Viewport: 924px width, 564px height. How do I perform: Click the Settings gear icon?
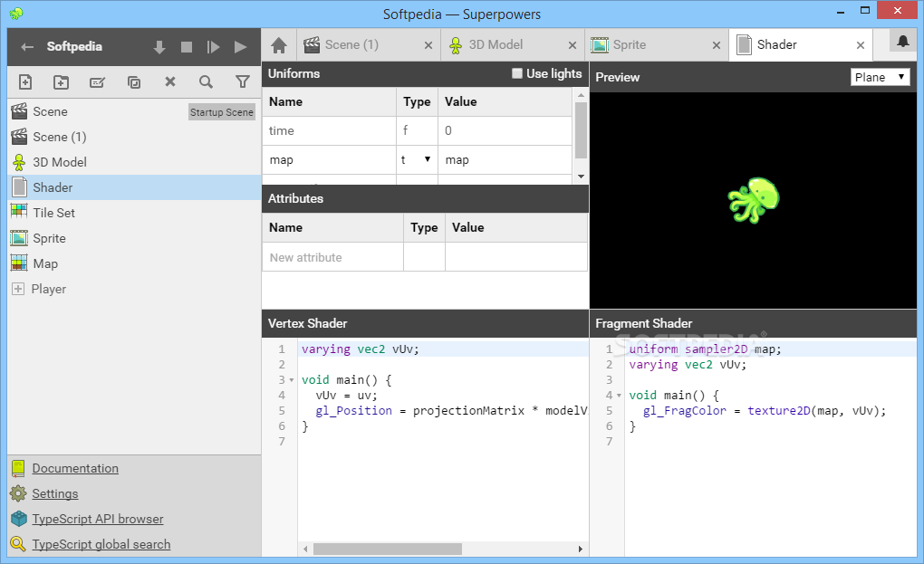[x=18, y=493]
